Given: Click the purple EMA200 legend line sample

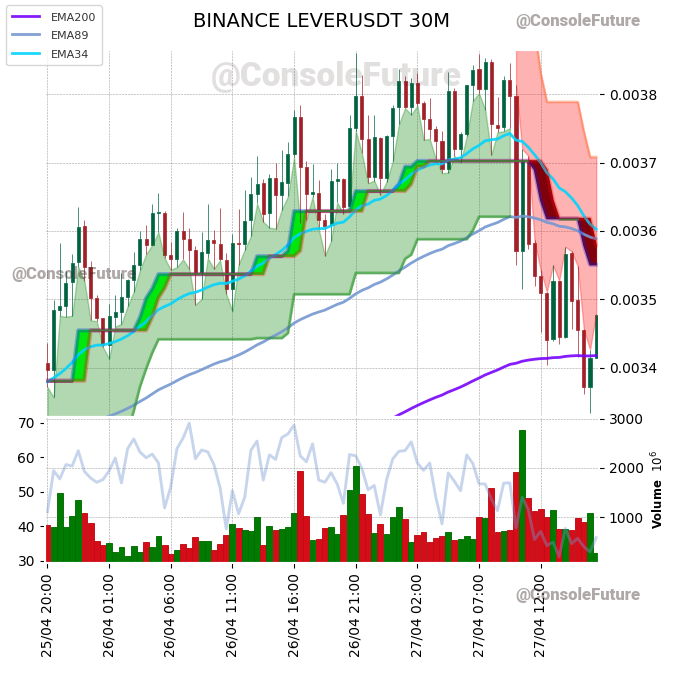Looking at the screenshot, I should pyautogui.click(x=26, y=17).
